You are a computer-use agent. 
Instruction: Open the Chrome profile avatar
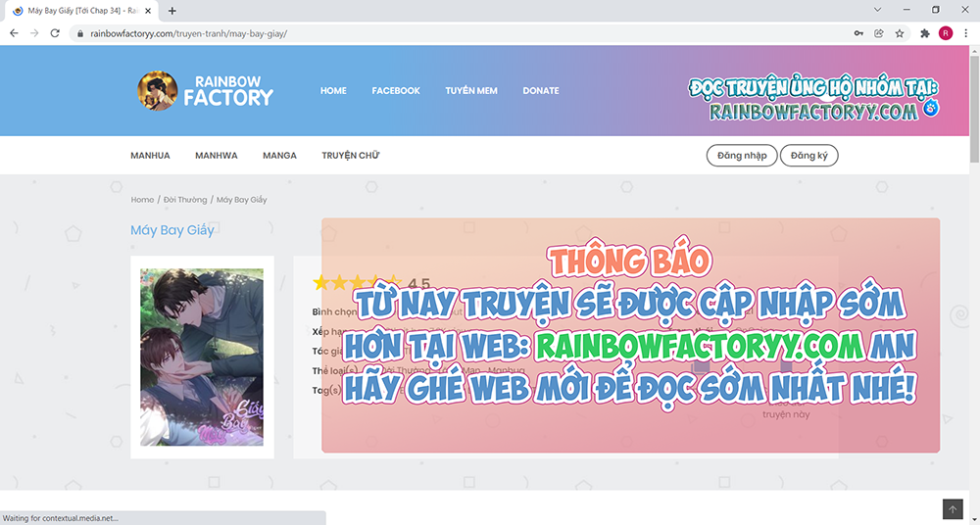pyautogui.click(x=945, y=33)
